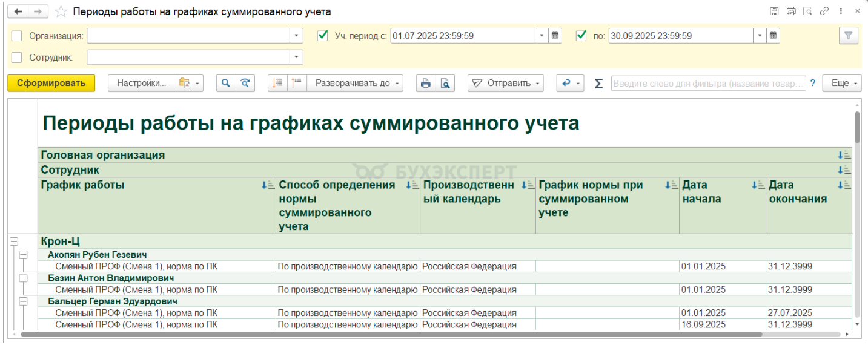The width and height of the screenshot is (868, 345).
Task: Expand all groups icon in toolbar
Action: (297, 84)
